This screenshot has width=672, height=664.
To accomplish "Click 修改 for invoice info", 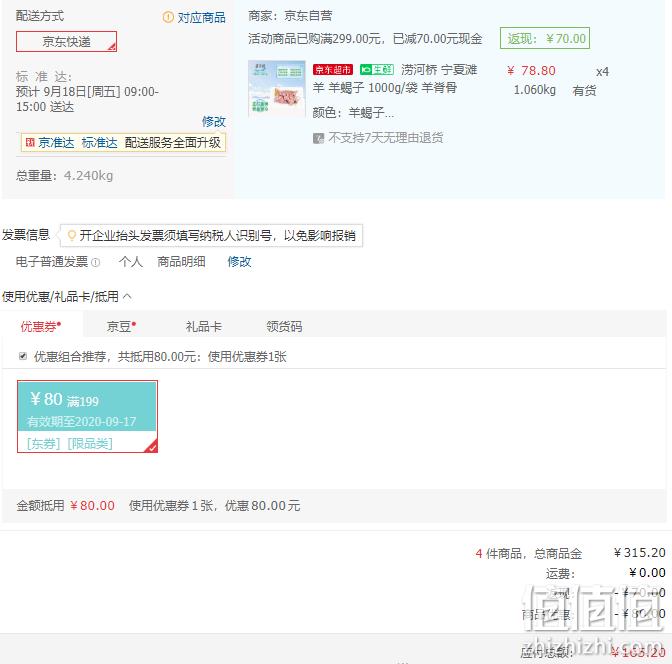I will 239,261.
